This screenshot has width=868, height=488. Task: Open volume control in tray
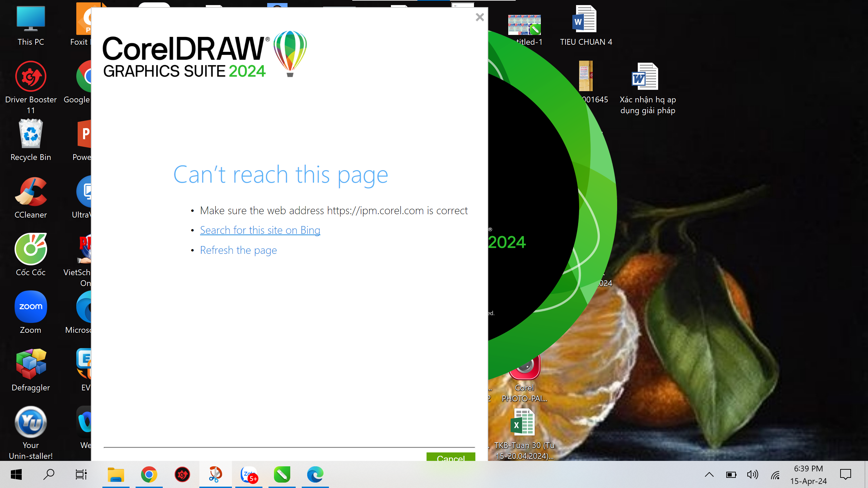tap(753, 474)
